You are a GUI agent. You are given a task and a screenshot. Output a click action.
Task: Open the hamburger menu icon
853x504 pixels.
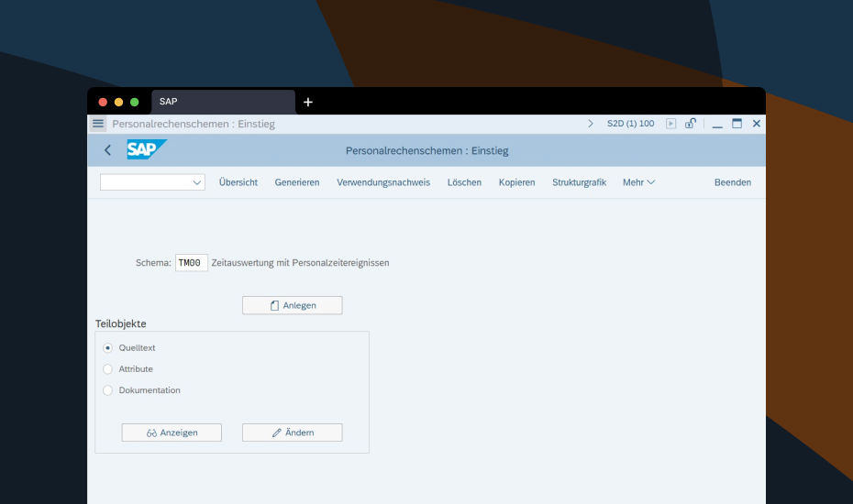point(98,124)
